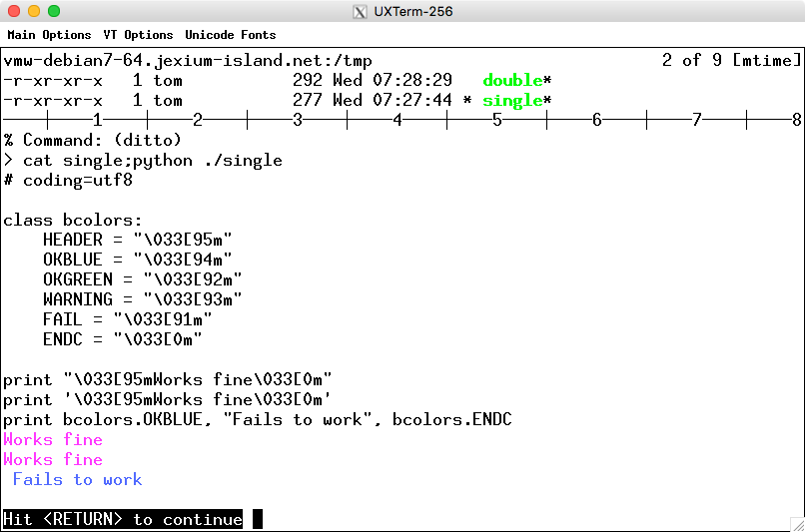This screenshot has height=532, width=805.
Task: Click the '2 of 9 [mtime]' status text
Action: [731, 61]
